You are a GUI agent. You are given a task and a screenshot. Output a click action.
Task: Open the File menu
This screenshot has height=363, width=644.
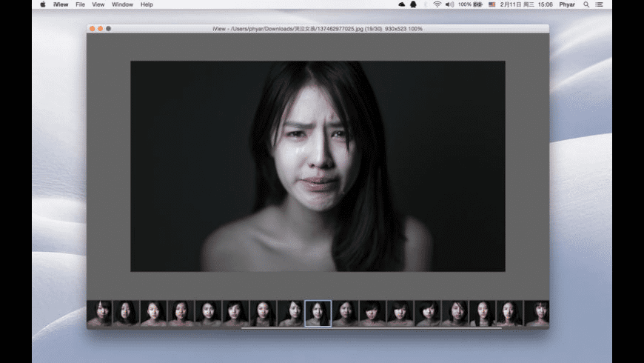point(80,4)
